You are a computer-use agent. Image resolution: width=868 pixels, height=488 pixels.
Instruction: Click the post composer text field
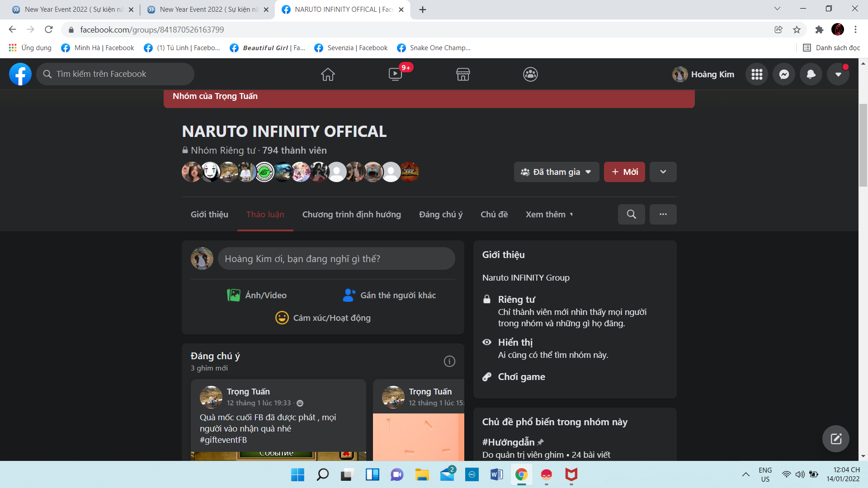pyautogui.click(x=336, y=258)
